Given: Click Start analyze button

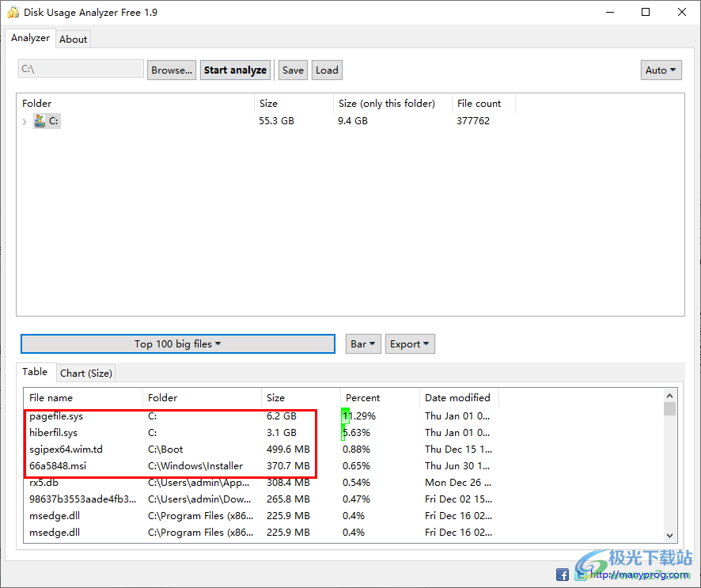Looking at the screenshot, I should (x=235, y=70).
